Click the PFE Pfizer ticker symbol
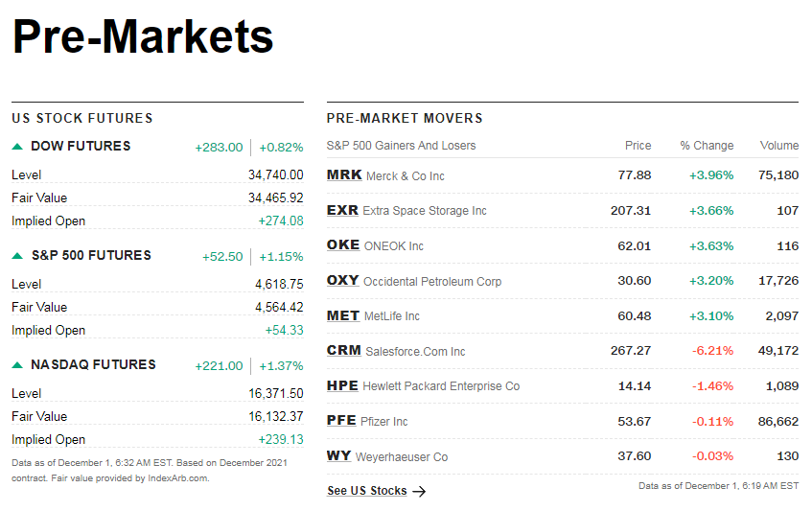 click(341, 421)
